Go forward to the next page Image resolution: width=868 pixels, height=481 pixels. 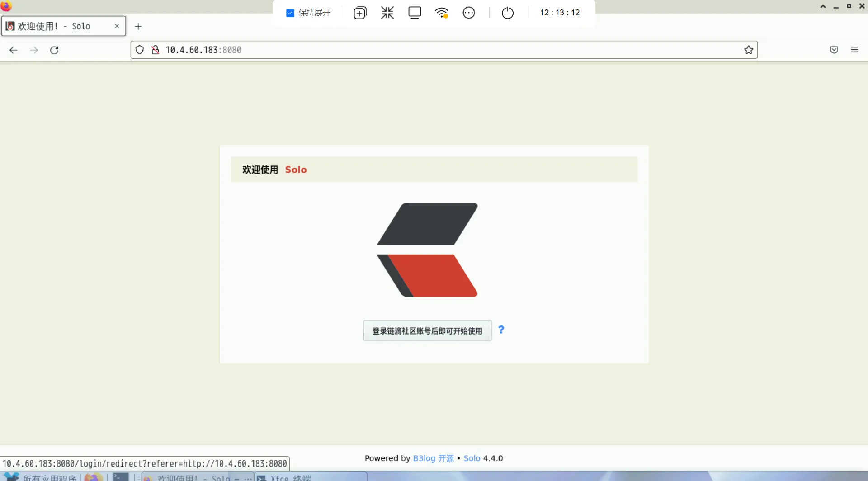34,50
